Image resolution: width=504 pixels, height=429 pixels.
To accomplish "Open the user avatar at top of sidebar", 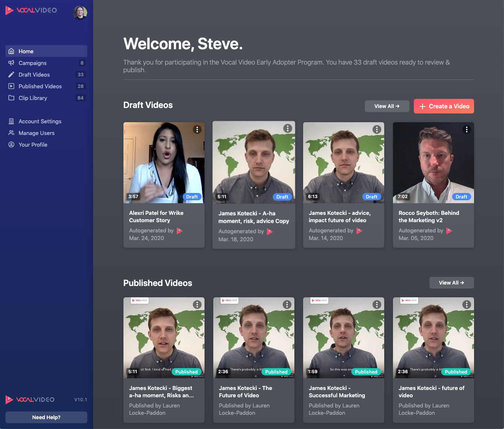I will click(80, 13).
